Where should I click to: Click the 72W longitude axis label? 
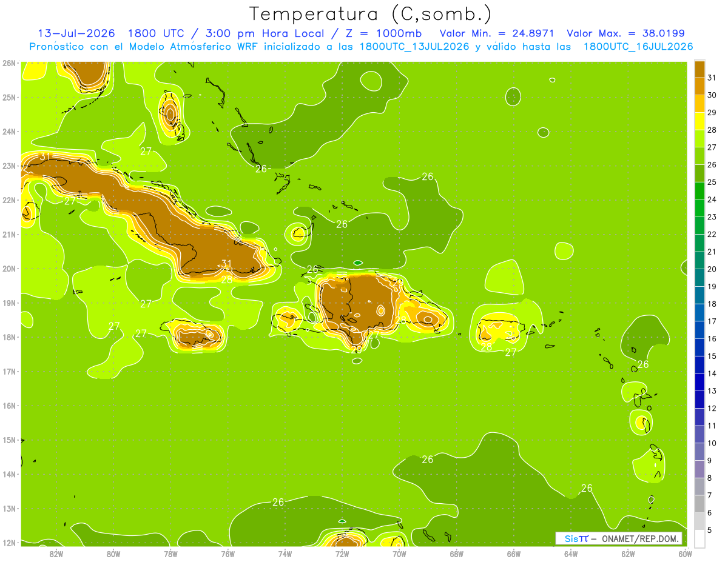coord(342,554)
